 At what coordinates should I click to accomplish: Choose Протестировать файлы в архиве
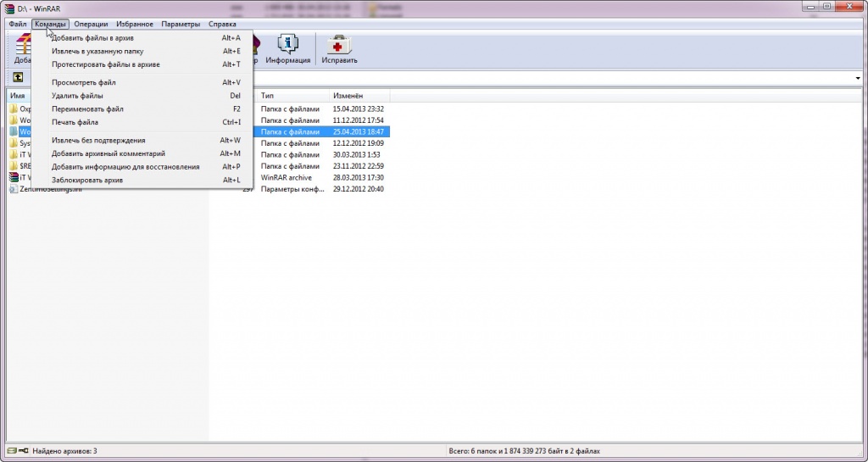click(142, 64)
